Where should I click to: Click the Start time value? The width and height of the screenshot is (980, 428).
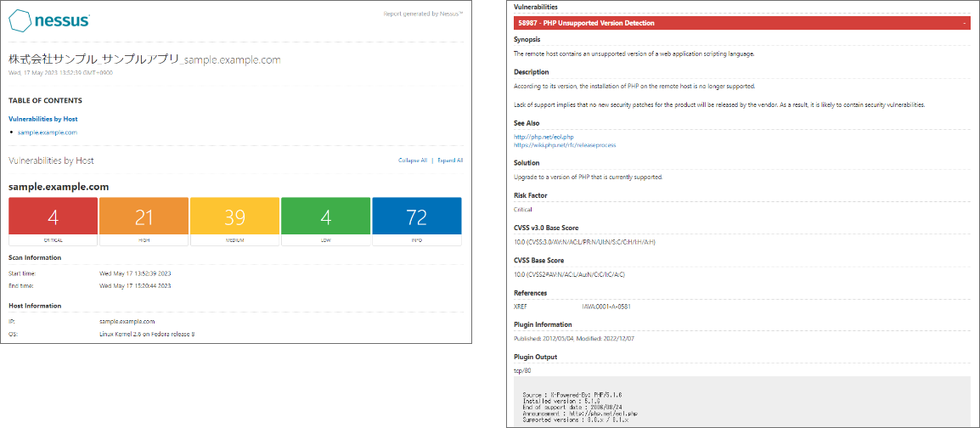135,273
